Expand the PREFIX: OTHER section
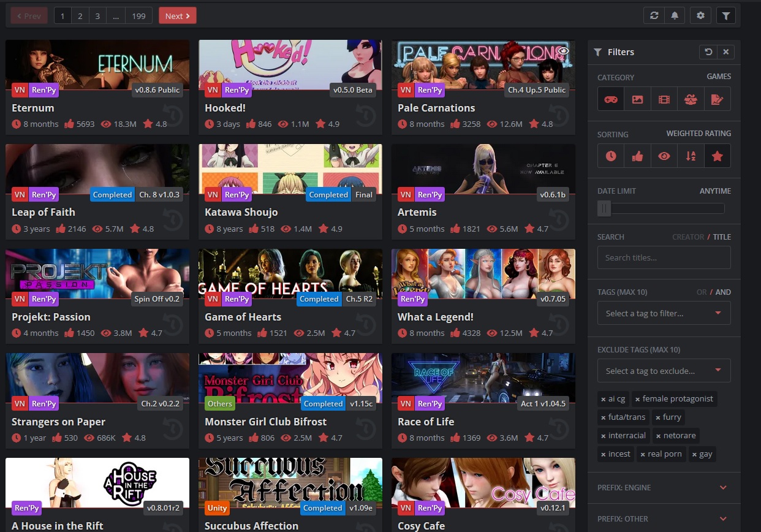Image resolution: width=761 pixels, height=532 pixels. [664, 519]
